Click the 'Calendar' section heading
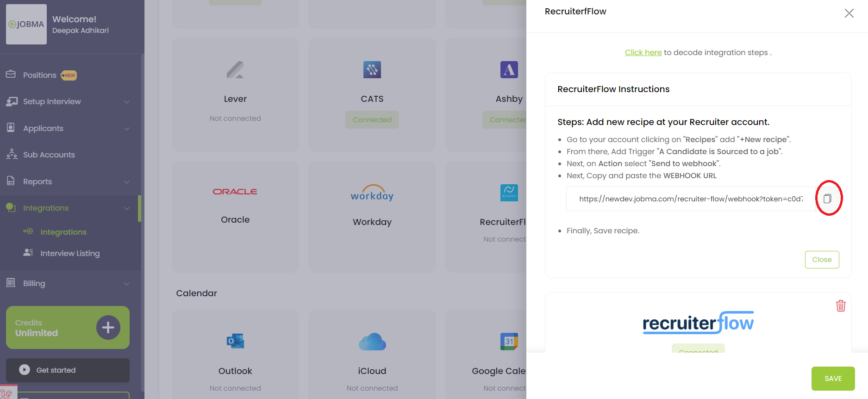 tap(196, 293)
